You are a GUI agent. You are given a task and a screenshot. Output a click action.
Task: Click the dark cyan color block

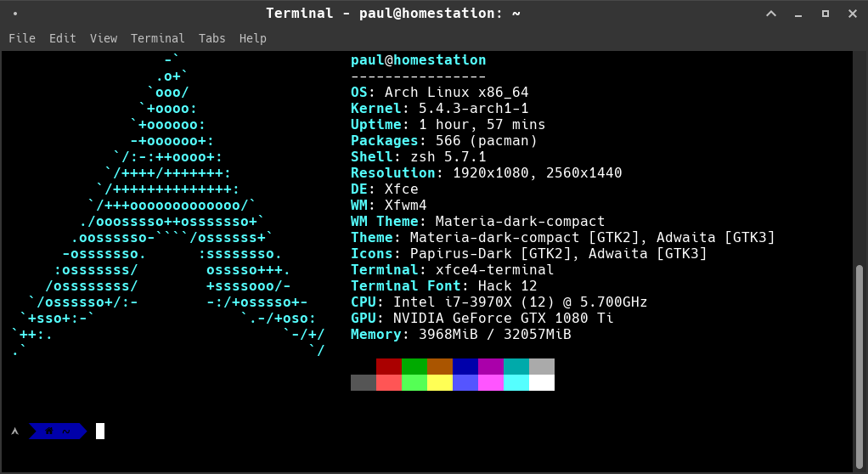[x=516, y=367]
